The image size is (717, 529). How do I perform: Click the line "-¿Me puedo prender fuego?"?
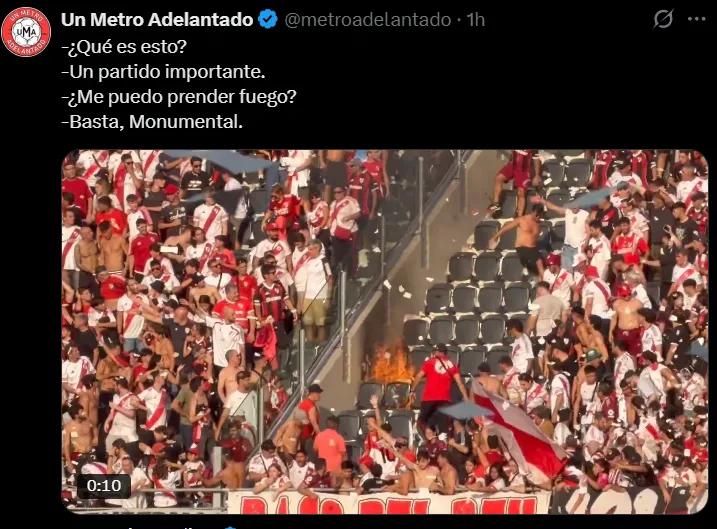pos(179,97)
